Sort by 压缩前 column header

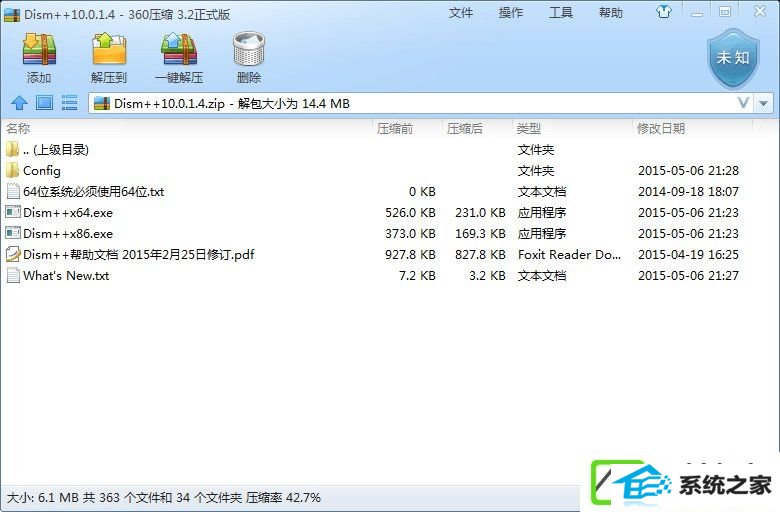pos(394,128)
